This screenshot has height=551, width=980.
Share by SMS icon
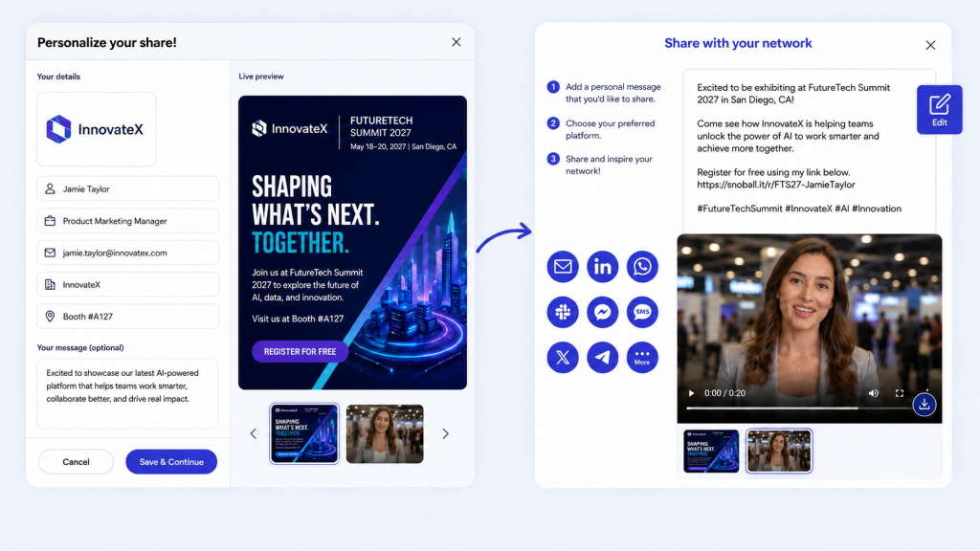pos(642,312)
